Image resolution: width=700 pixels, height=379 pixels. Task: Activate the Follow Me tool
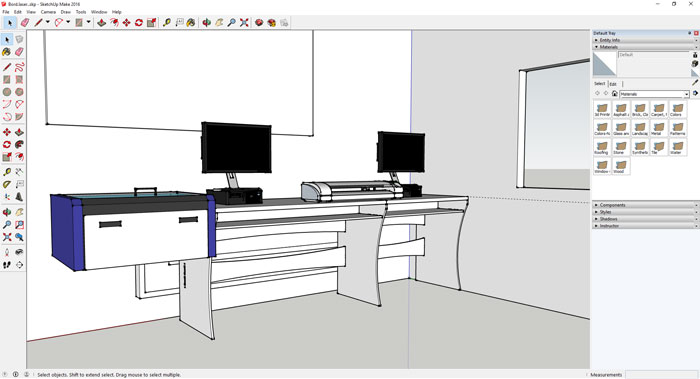19,145
